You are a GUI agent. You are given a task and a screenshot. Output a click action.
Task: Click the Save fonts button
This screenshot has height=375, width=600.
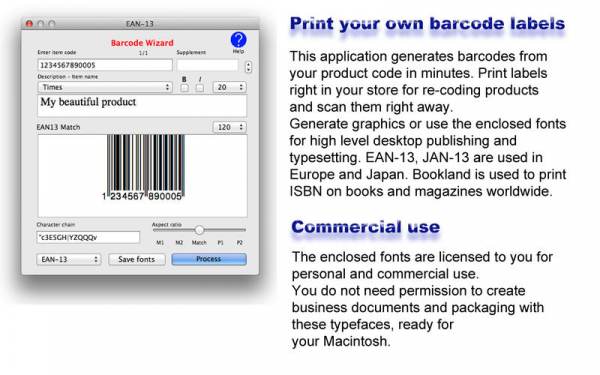coord(137,259)
